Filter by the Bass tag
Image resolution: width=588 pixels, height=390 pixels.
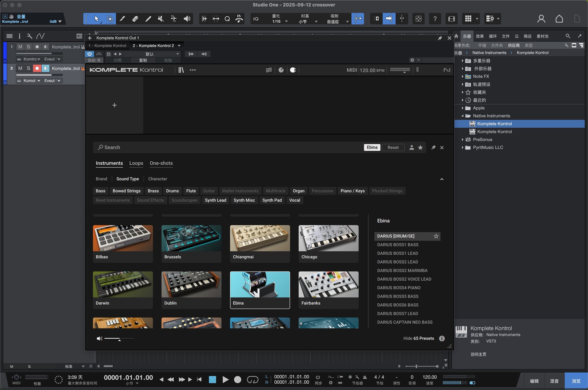coord(100,191)
